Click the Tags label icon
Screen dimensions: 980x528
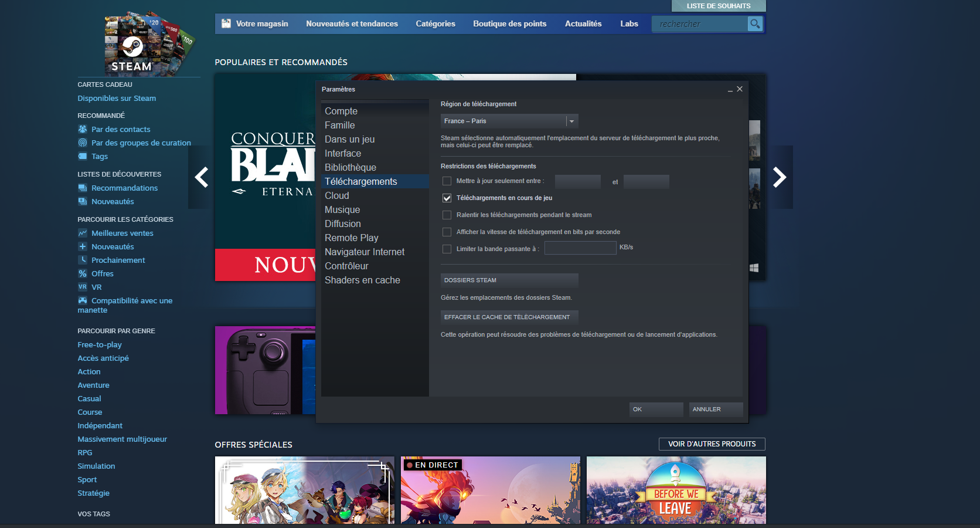[82, 156]
